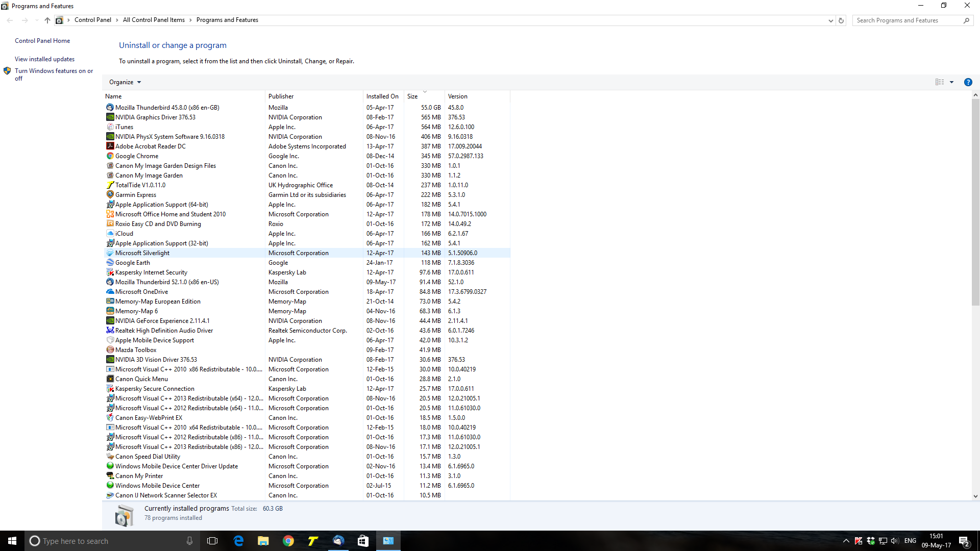Go to Control Panel Home
980x551 pixels.
[42, 41]
